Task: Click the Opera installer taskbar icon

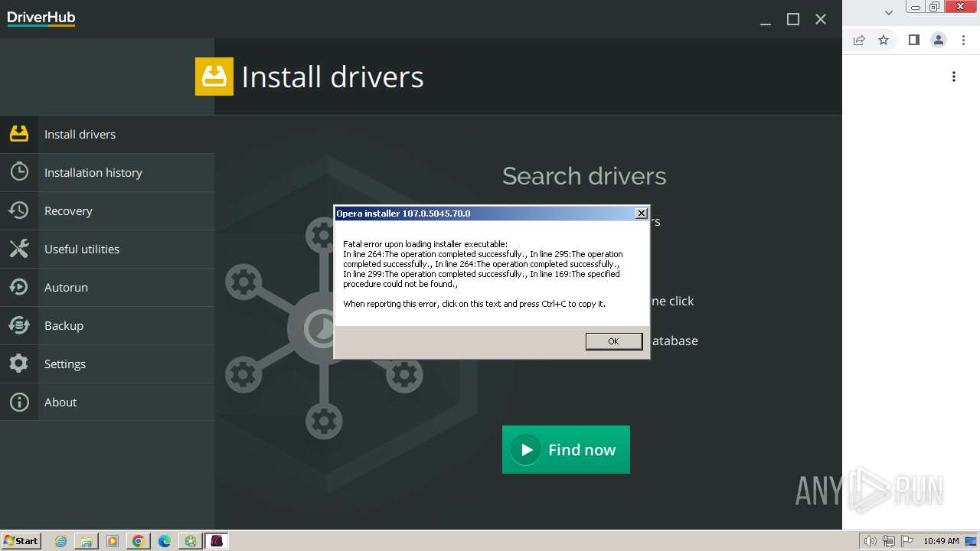Action: [x=217, y=541]
